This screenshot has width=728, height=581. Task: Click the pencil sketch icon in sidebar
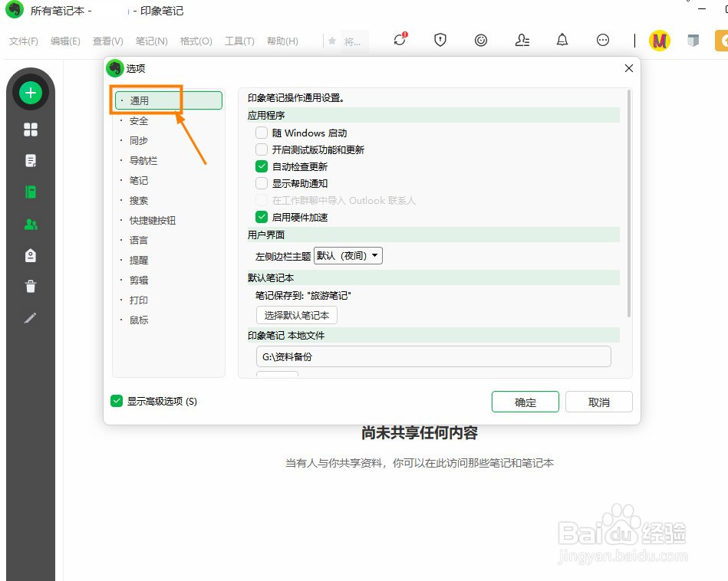[x=30, y=317]
